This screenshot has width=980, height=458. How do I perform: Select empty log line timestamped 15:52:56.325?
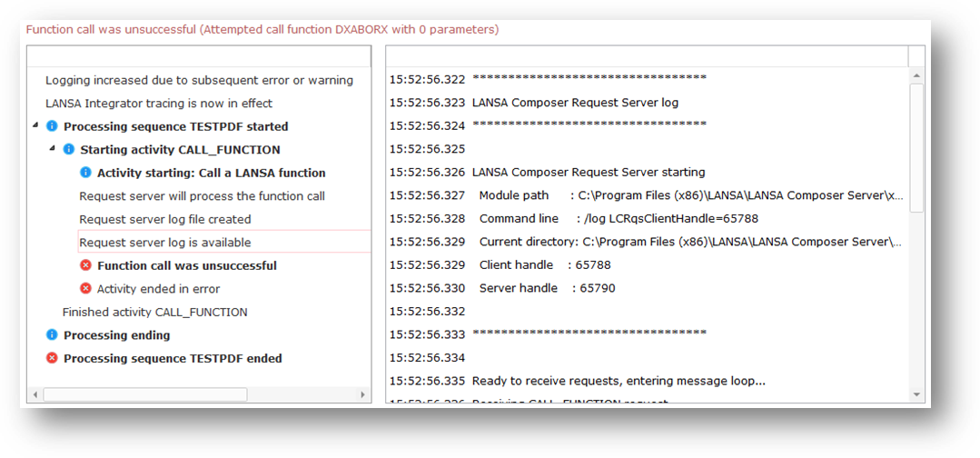(647, 149)
